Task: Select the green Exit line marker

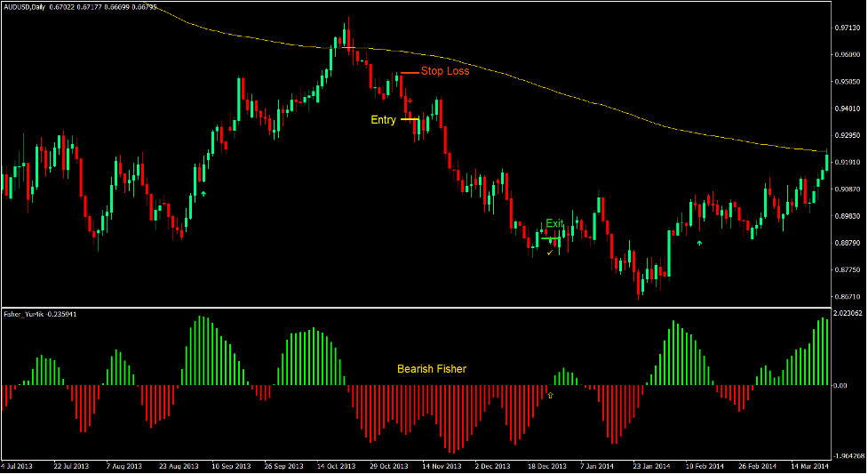Action: point(551,237)
